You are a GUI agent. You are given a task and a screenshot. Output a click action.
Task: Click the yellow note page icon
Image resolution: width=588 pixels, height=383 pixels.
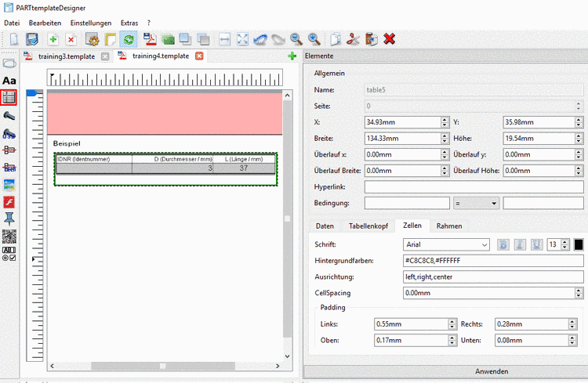point(111,39)
